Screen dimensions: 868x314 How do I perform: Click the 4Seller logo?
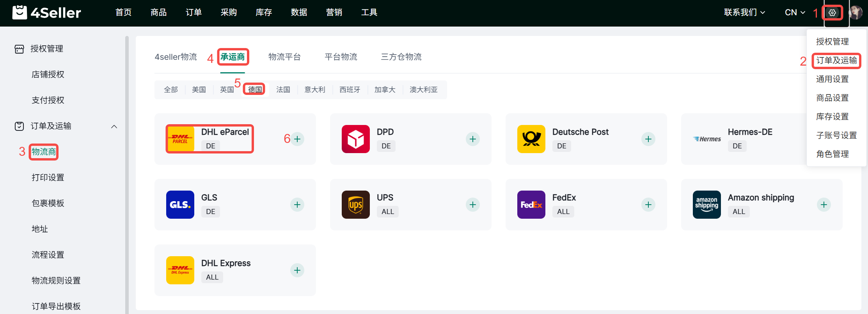pos(47,12)
